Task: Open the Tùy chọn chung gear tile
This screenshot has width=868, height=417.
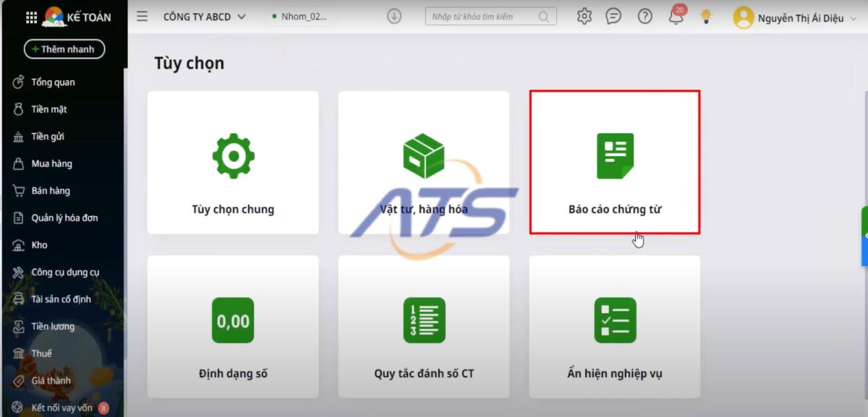Action: [233, 162]
